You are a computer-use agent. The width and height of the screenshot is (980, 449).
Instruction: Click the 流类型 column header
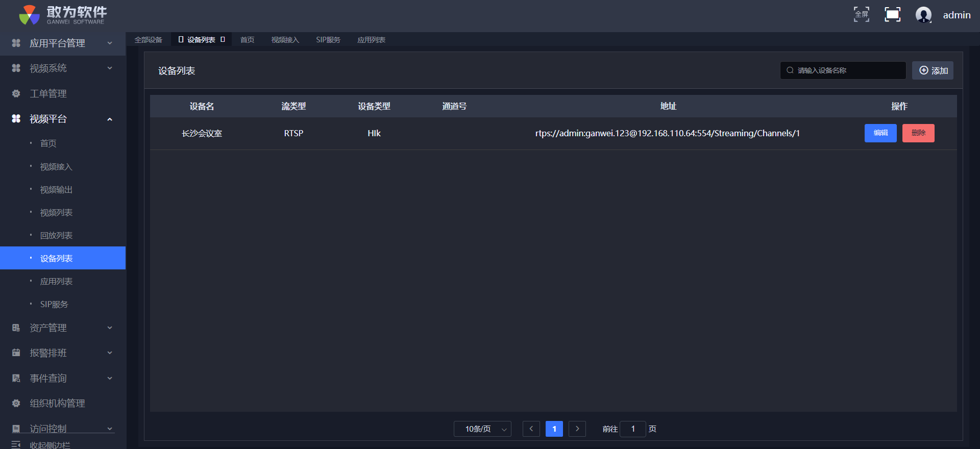click(x=293, y=106)
